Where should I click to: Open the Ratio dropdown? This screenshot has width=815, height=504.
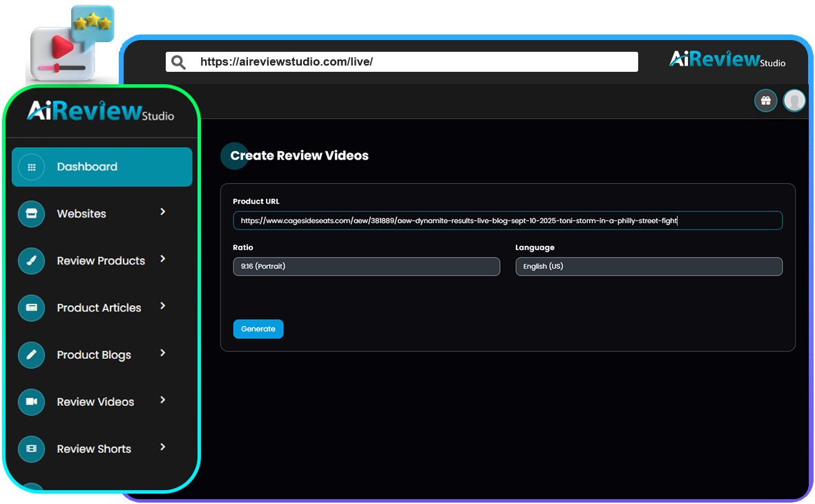point(366,266)
